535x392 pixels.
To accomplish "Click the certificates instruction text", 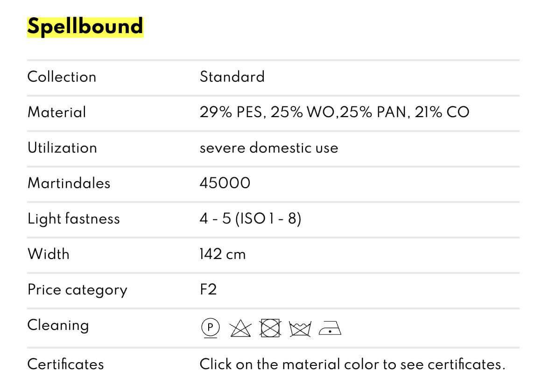I will (x=352, y=364).
